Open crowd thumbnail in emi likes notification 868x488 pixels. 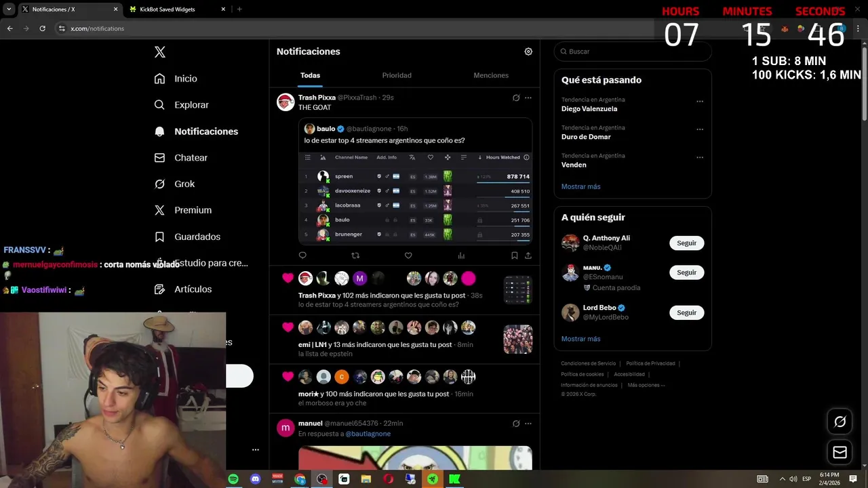pos(517,340)
